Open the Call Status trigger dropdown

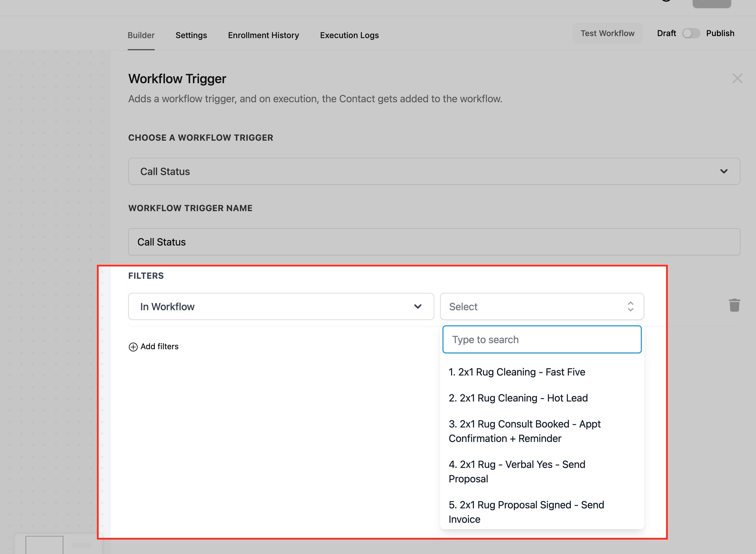pos(434,171)
